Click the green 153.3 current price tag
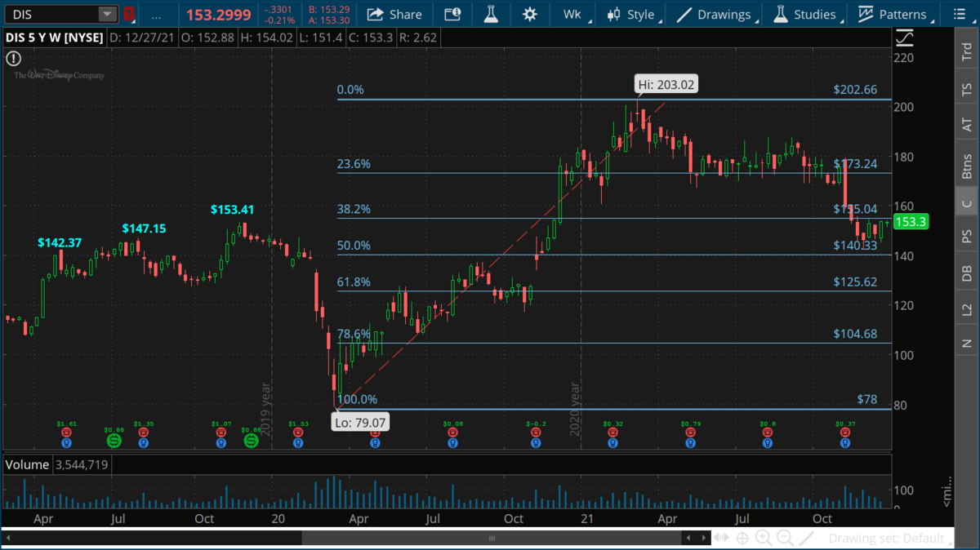Image resolution: width=980 pixels, height=550 pixels. [913, 222]
